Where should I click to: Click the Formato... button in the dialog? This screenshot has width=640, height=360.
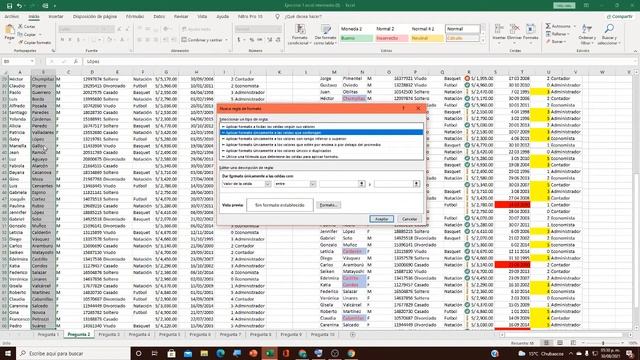328,205
